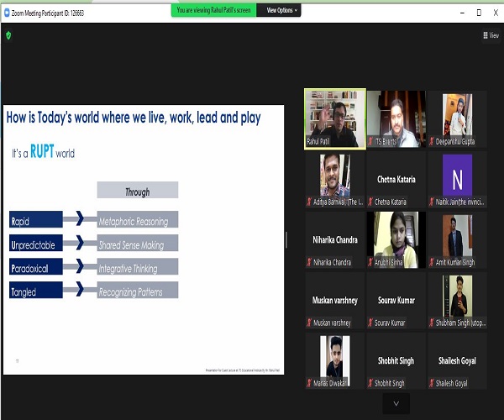Click muted mic icon for Manas Diwakar
This screenshot has width=504, height=420.
click(x=309, y=383)
